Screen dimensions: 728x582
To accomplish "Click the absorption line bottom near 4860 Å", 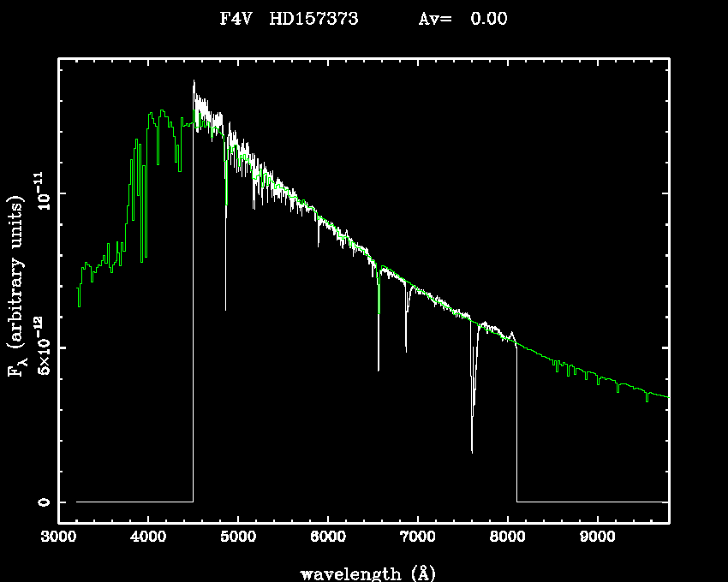I will tap(225, 308).
